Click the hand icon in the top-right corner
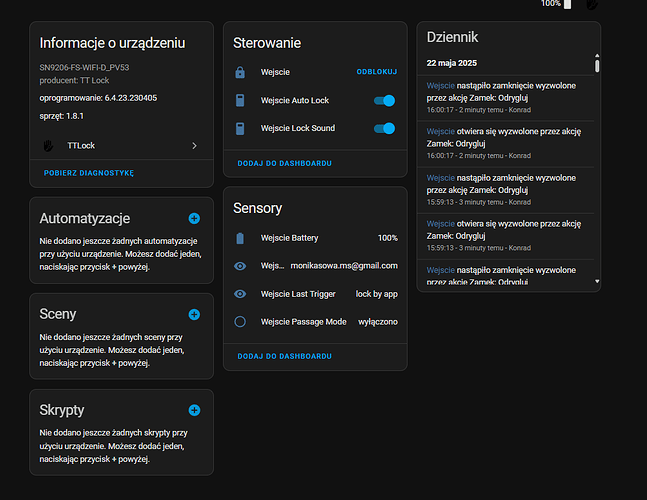The image size is (647, 500). (592, 5)
